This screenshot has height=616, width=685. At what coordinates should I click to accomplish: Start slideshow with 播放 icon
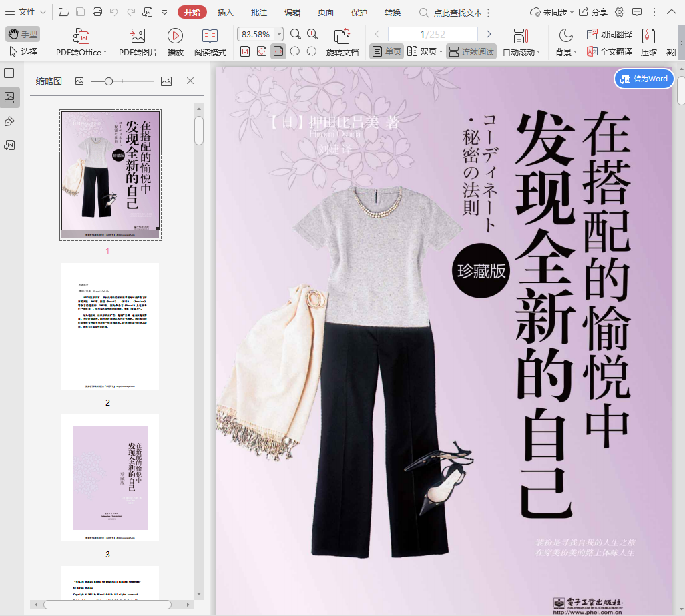coord(175,43)
